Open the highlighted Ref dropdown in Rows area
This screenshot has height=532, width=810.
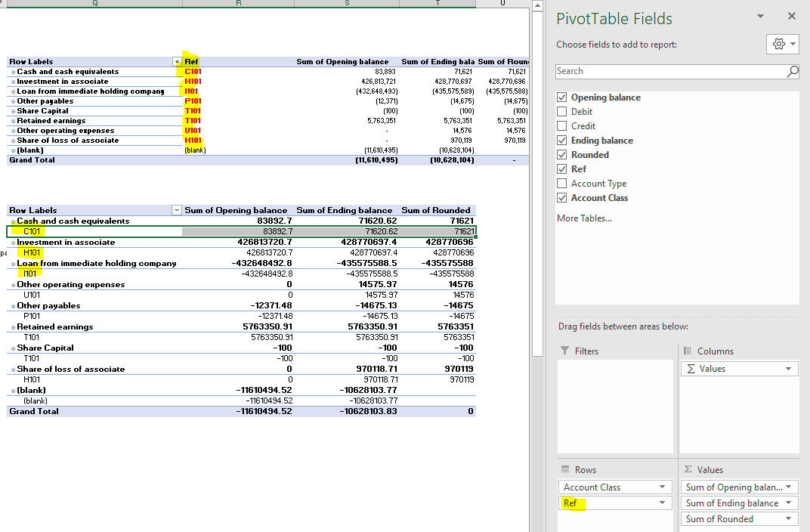tap(664, 503)
